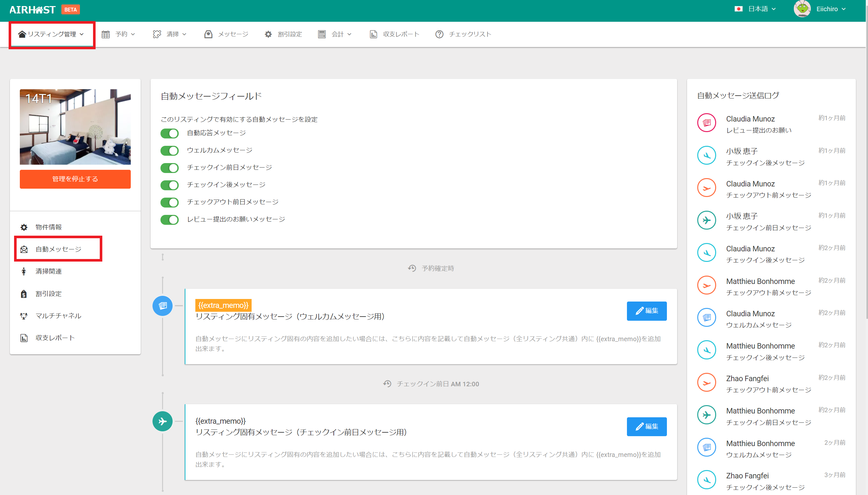Click the チェックリスト help icon in navbar

coord(439,34)
